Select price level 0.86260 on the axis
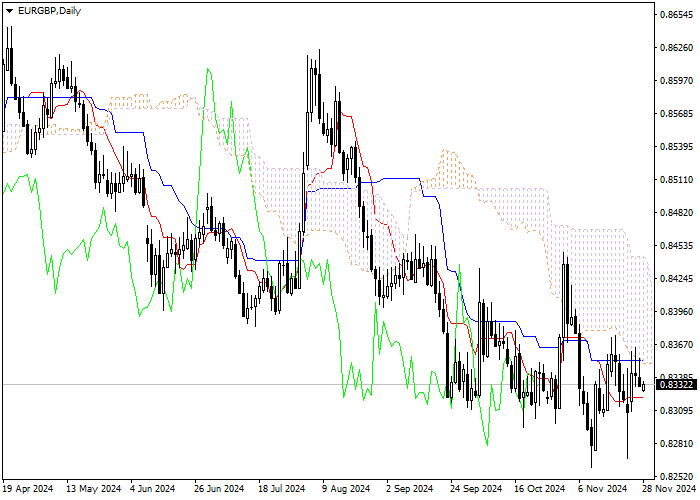 (676, 48)
